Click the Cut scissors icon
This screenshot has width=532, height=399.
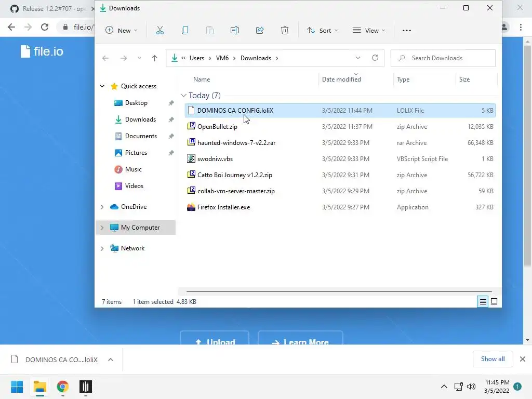[160, 31]
